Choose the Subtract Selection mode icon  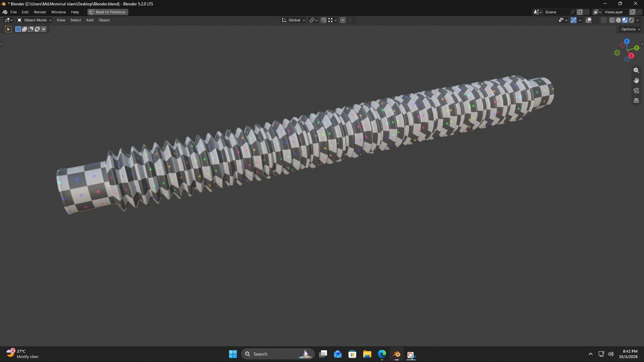[31, 29]
